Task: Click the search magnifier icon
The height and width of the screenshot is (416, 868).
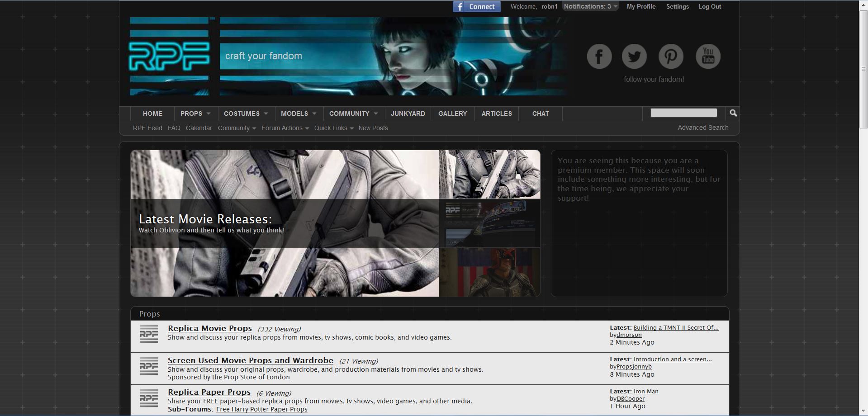Action: 733,113
